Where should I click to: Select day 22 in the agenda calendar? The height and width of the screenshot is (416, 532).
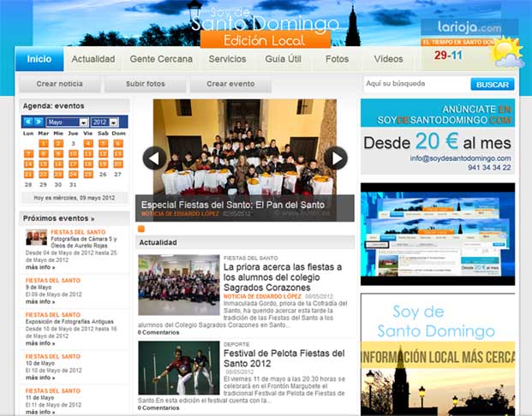(x=44, y=175)
